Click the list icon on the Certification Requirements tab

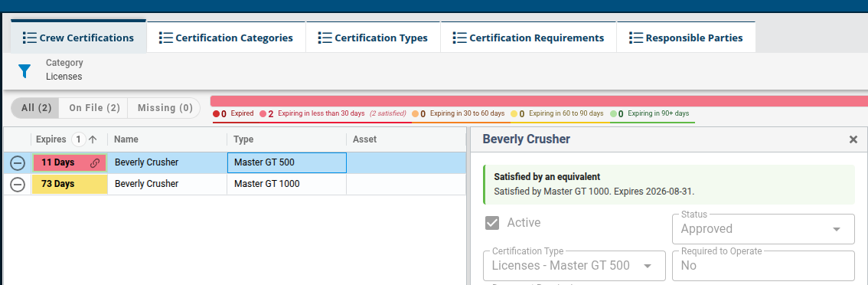pos(459,38)
